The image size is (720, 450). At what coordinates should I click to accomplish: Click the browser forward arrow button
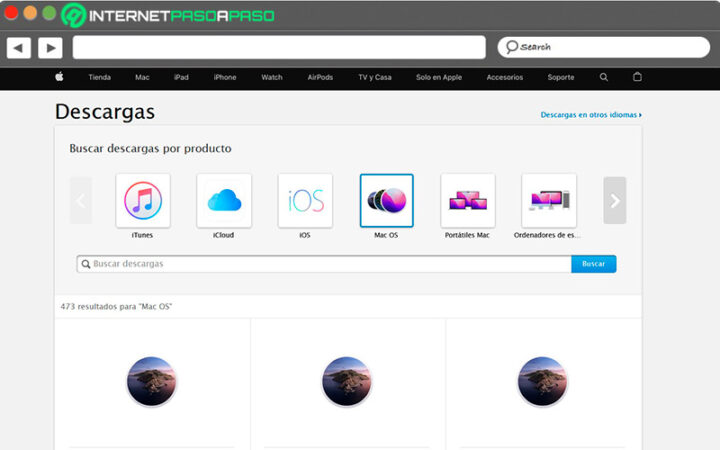(x=51, y=48)
